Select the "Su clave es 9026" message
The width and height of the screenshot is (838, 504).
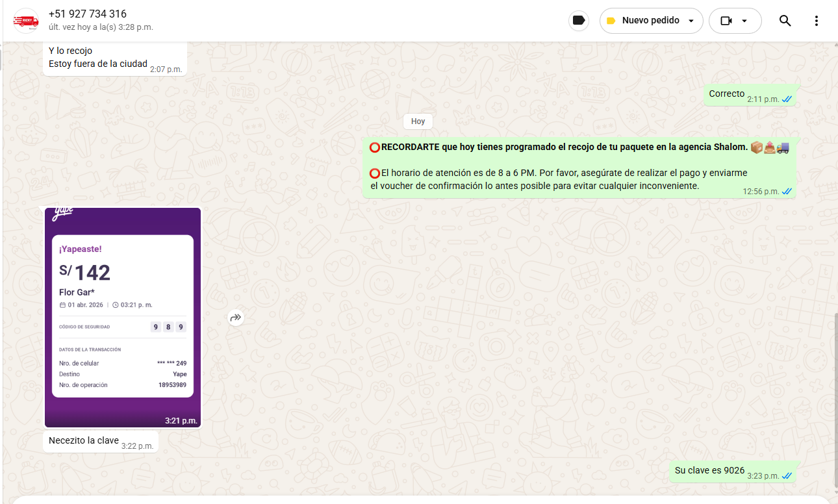pyautogui.click(x=709, y=470)
